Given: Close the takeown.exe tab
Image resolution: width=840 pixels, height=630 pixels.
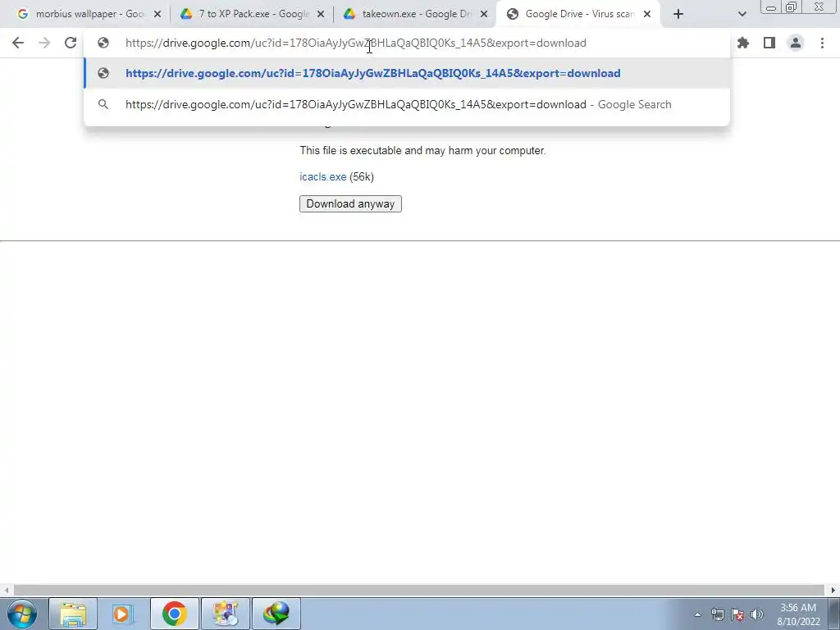Looking at the screenshot, I should tap(484, 15).
